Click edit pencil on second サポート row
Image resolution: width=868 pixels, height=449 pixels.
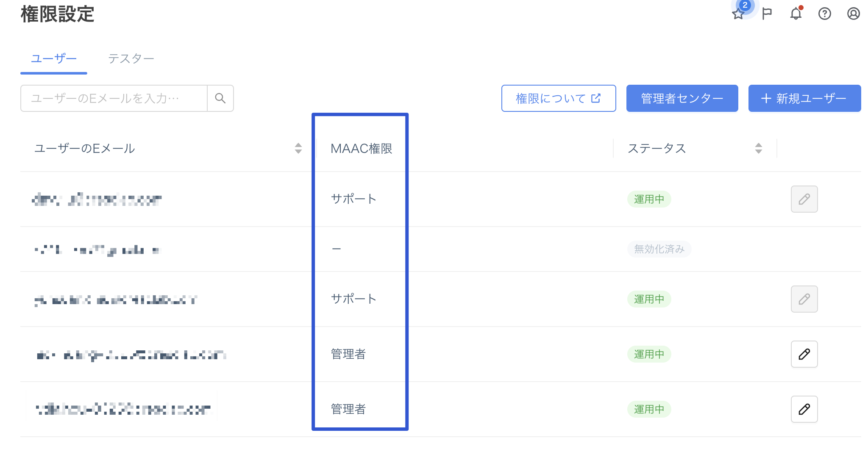click(804, 299)
